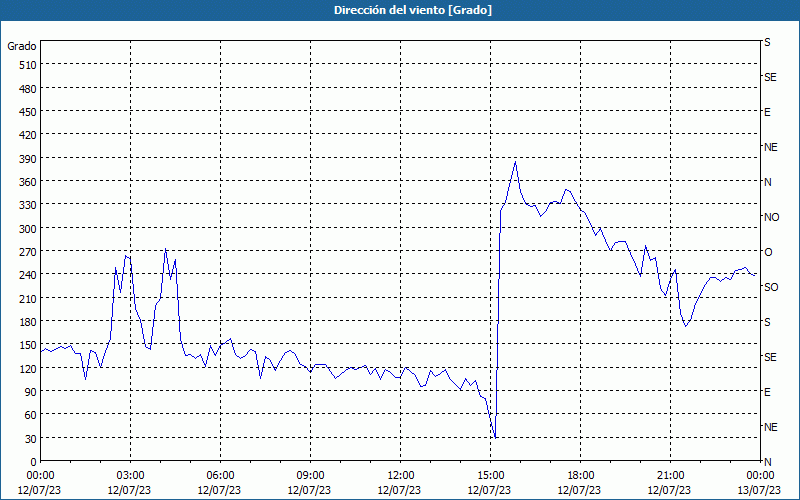
Task: Click the 330 degree axis label
Action: pyautogui.click(x=28, y=205)
